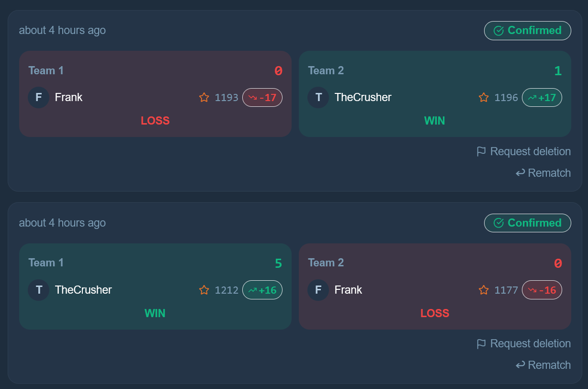The width and height of the screenshot is (588, 389).
Task: Click the -17 rating change badge
Action: (x=262, y=98)
